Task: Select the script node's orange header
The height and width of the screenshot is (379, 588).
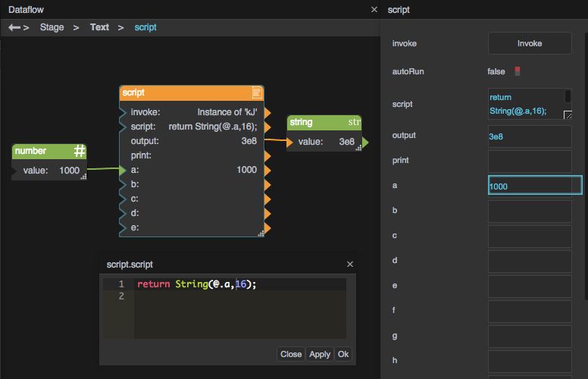Action: pos(191,92)
